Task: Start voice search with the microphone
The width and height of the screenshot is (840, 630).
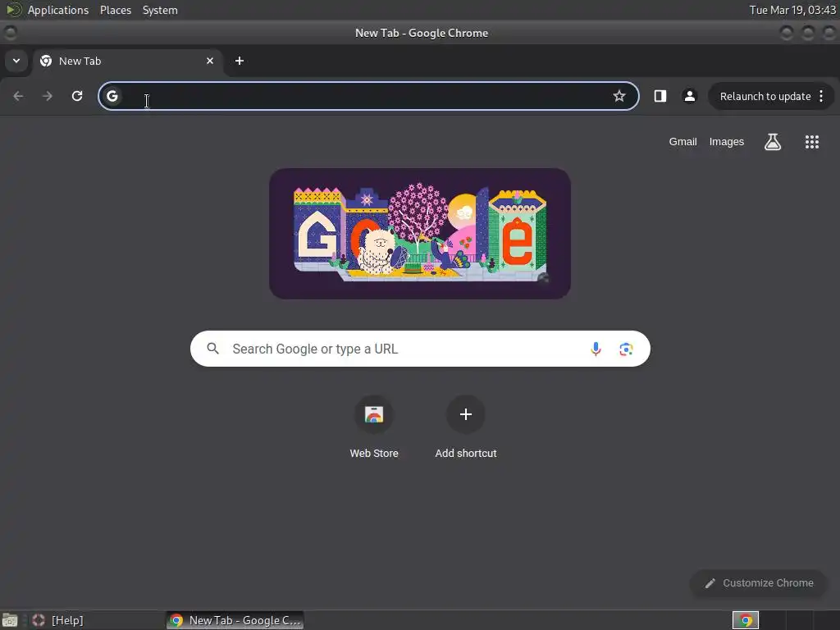Action: [x=596, y=349]
